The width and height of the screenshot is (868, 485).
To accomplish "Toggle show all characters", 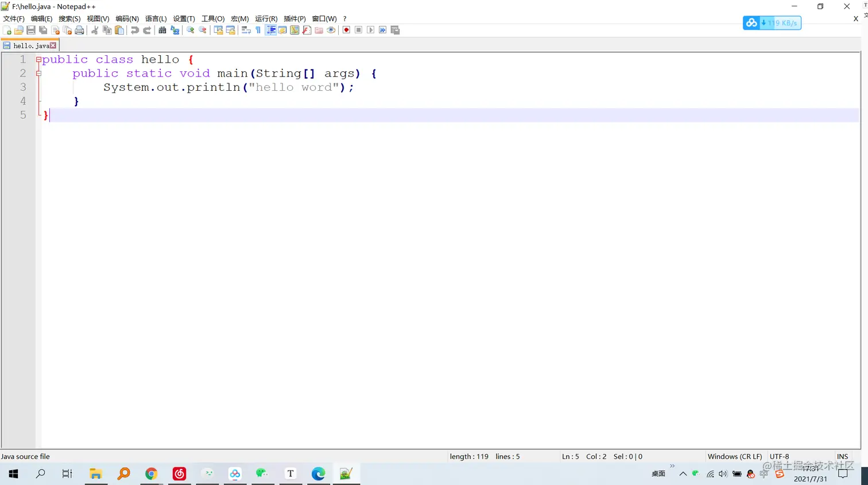I will point(258,30).
